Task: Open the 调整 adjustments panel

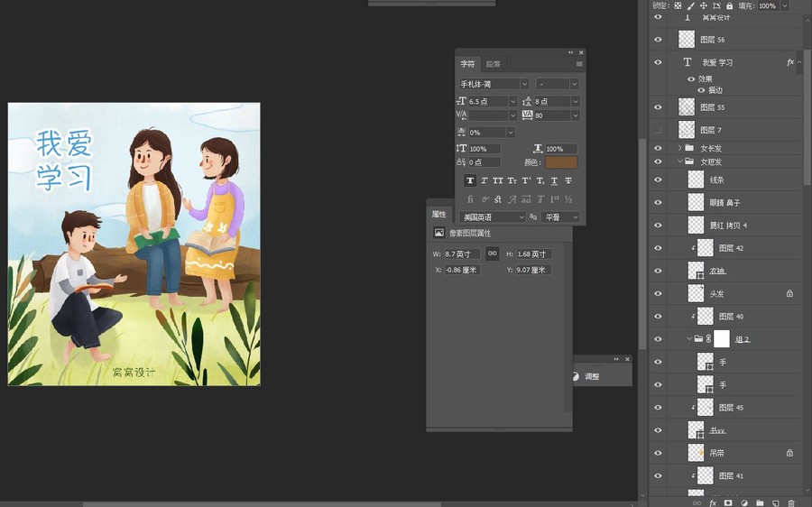Action: point(592,376)
